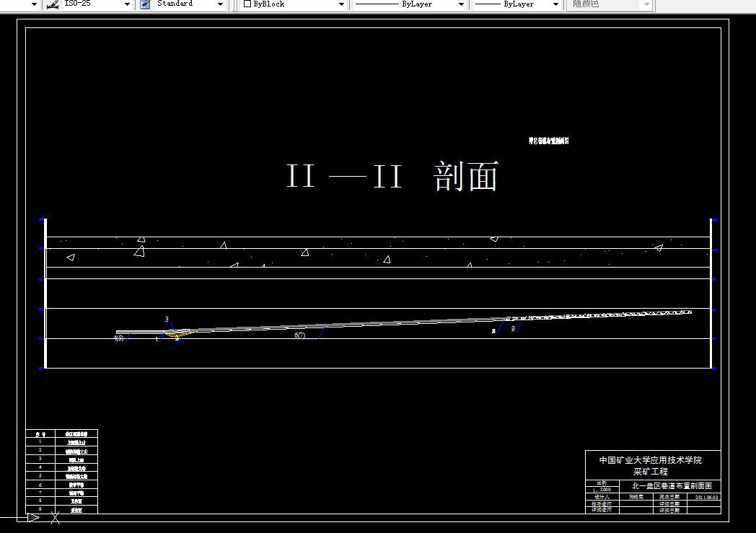Open the Standard text style dropdown

coord(220,4)
